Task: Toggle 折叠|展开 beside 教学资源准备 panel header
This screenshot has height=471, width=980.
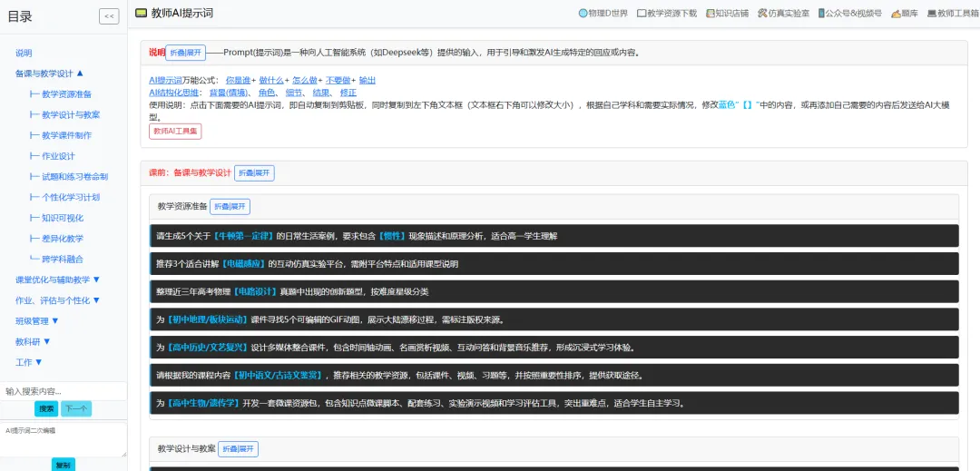Action: tap(230, 206)
